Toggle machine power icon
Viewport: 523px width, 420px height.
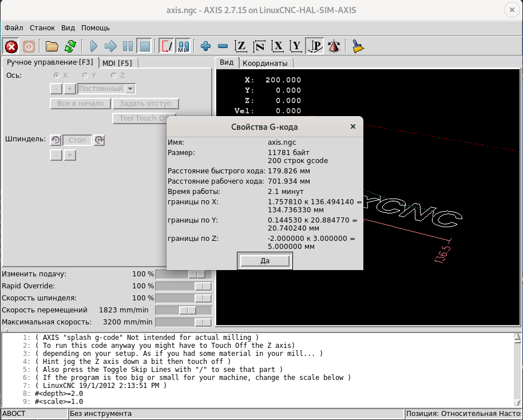click(x=29, y=46)
